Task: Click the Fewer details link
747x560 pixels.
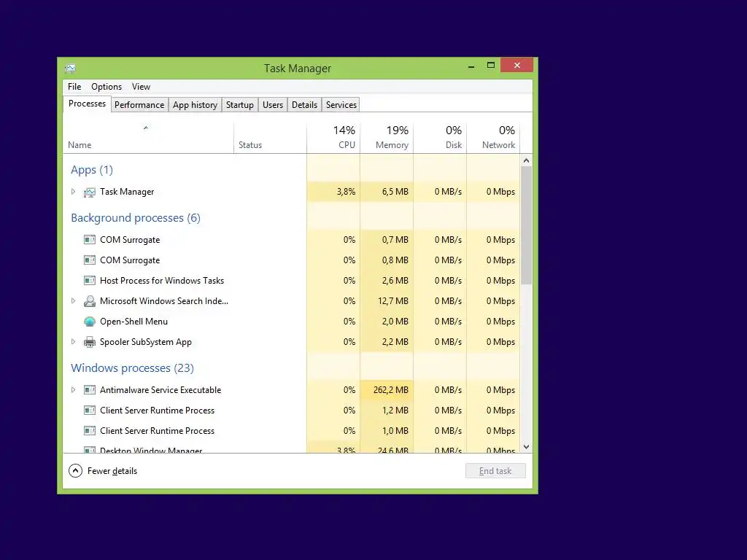Action: pos(112,471)
